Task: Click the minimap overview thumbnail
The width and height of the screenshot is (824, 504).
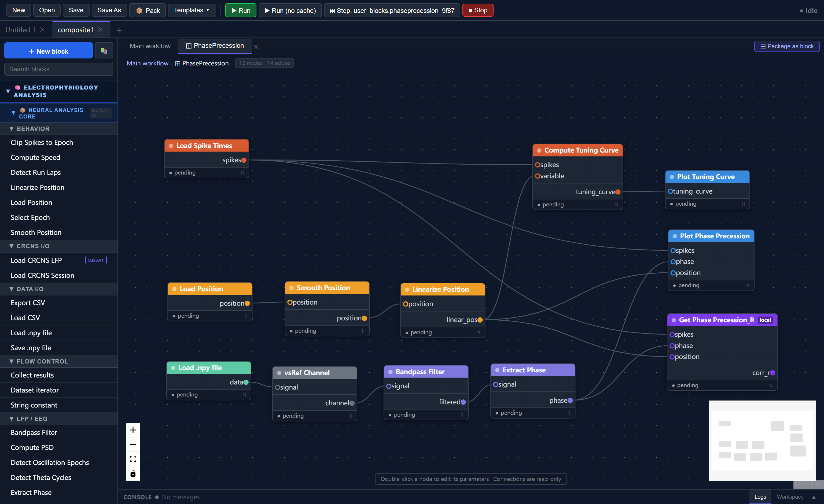Action: tap(762, 440)
